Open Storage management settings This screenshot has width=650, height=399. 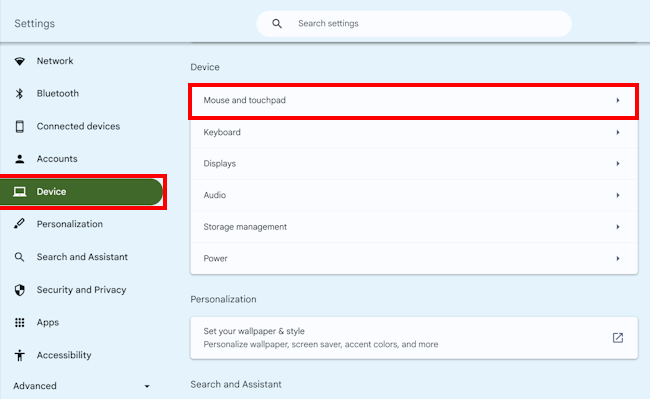(414, 227)
